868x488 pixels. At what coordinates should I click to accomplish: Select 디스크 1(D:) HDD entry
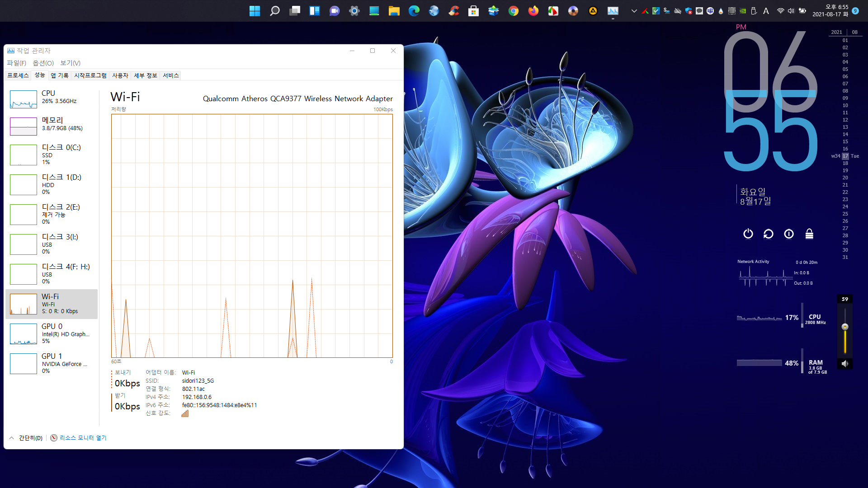pos(52,184)
